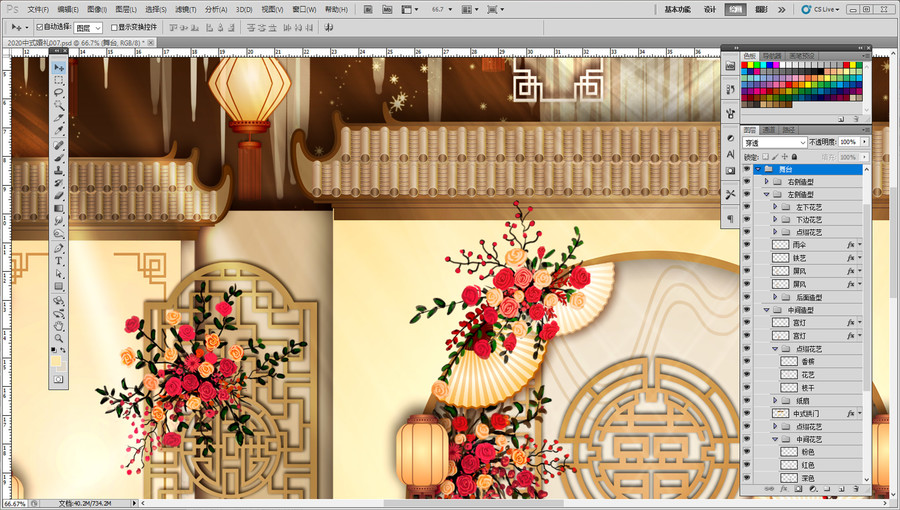The width and height of the screenshot is (900, 510).
Task: Select the Zoom tool in the toolbox
Action: pyautogui.click(x=59, y=338)
